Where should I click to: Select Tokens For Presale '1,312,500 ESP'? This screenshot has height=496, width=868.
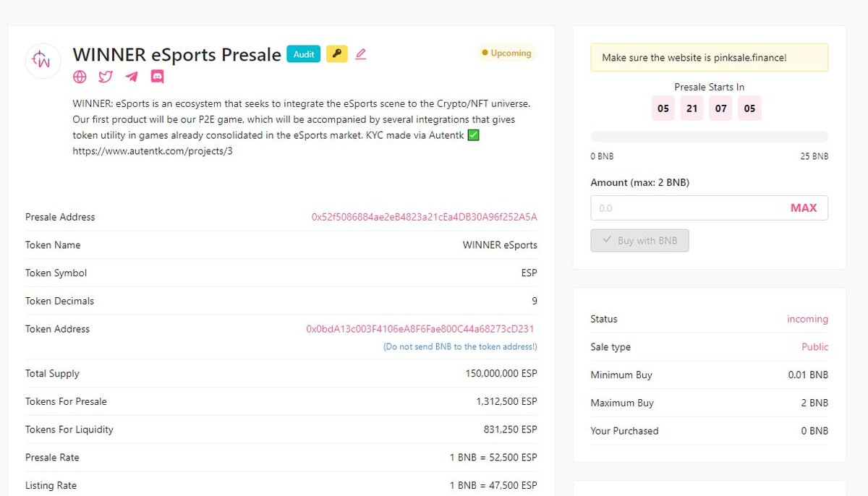[x=506, y=401]
